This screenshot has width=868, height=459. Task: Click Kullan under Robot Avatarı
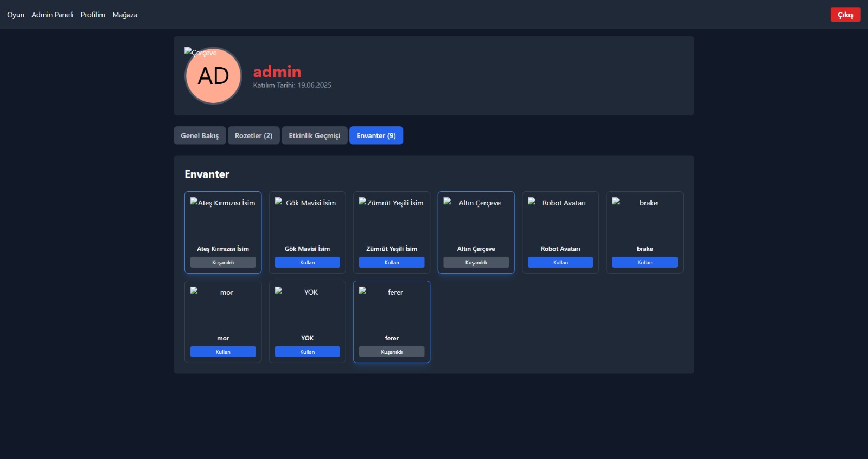pyautogui.click(x=560, y=262)
